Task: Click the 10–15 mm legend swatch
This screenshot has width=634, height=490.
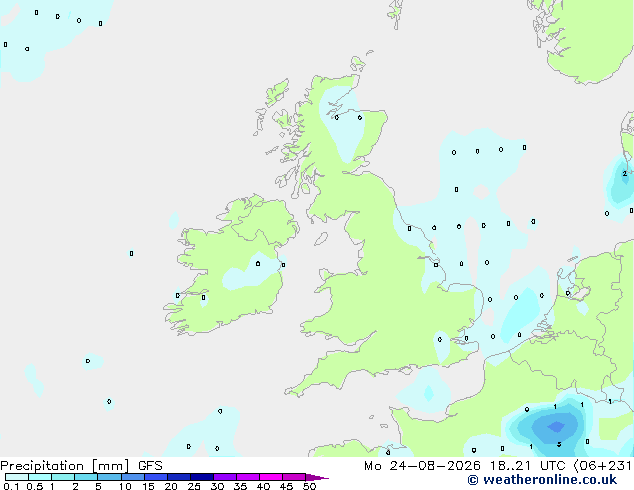Action: [x=133, y=477]
